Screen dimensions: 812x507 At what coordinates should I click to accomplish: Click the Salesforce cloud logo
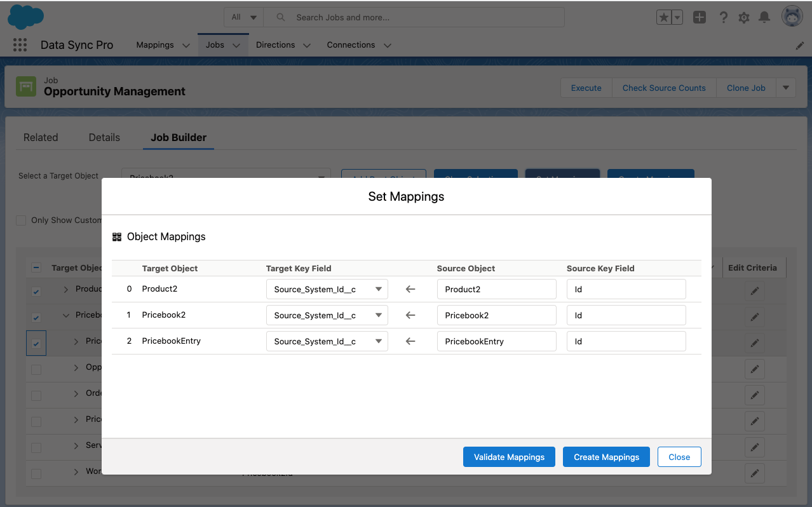tap(25, 17)
